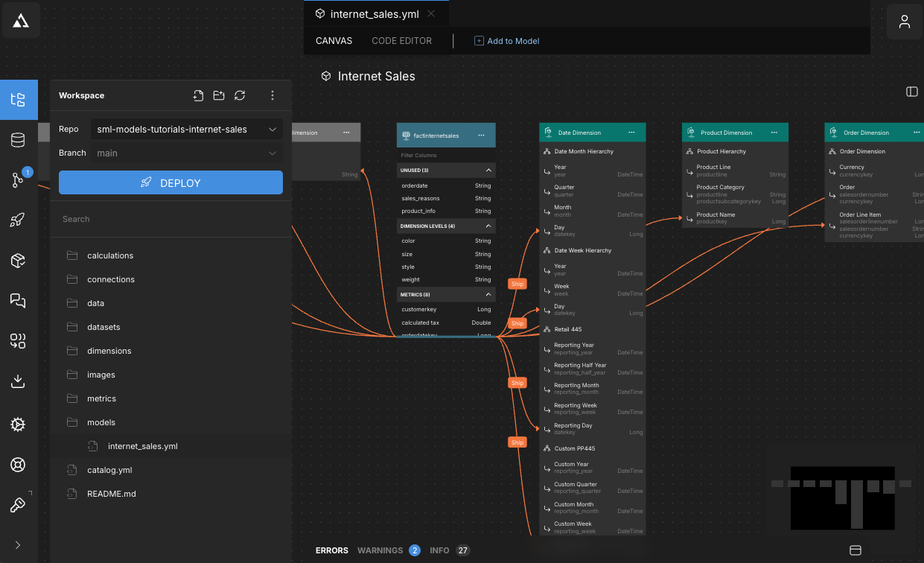Toggle the bottom panel layout icon
Viewport: 924px width, 563px height.
(x=856, y=550)
